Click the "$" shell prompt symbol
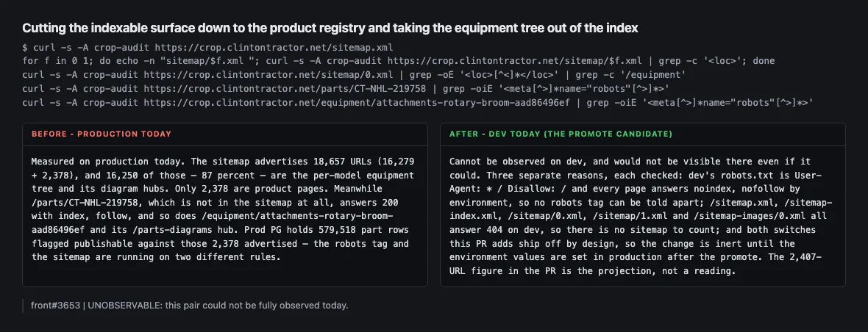868x332 pixels. click(24, 48)
